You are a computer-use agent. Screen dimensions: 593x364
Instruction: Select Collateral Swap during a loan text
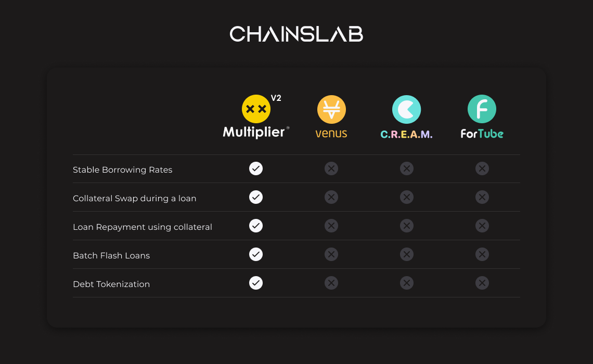(134, 198)
